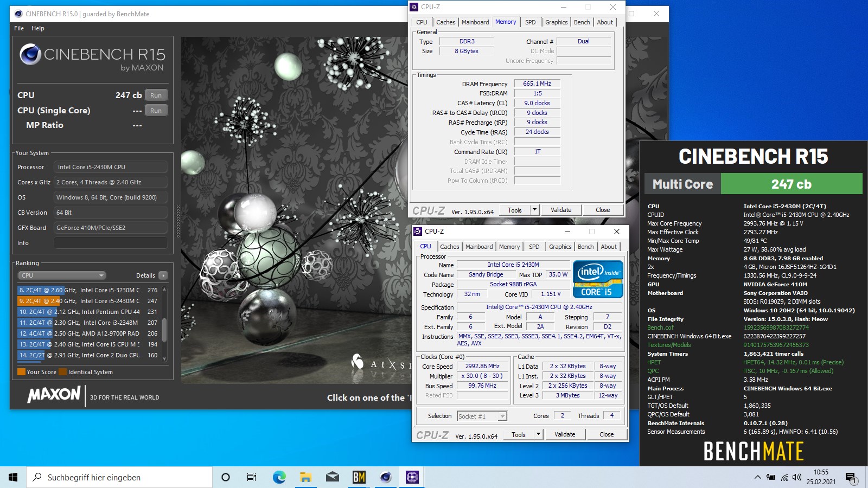
Task: Click the CPU-Z icon in lower window title bar
Action: [x=418, y=232]
